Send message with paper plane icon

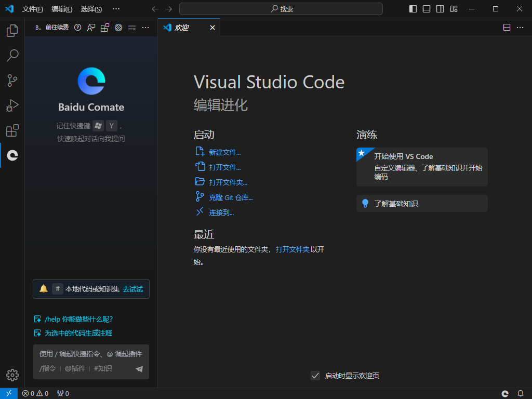pyautogui.click(x=139, y=369)
